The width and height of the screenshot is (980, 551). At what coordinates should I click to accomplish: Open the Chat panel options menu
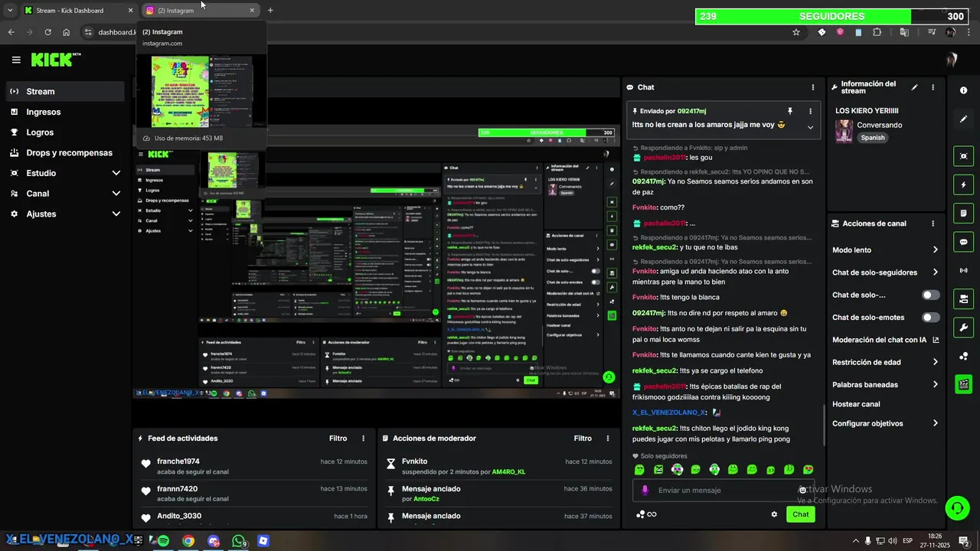tap(813, 87)
